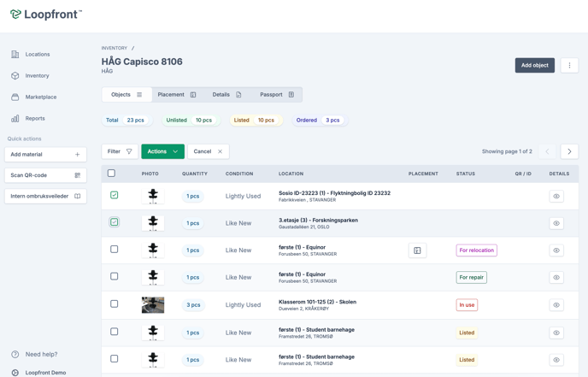The width and height of the screenshot is (588, 377).
Task: Expand the Actions dropdown
Action: [x=162, y=151]
